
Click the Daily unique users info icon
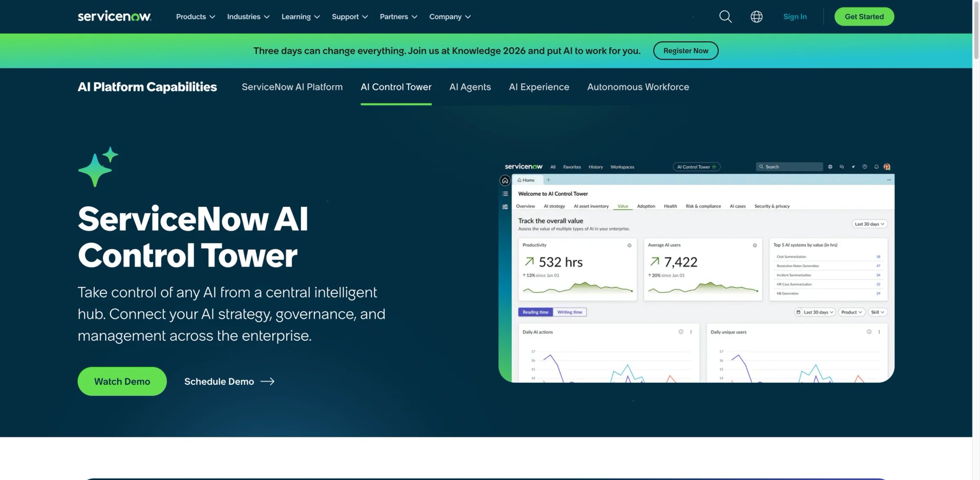point(869,332)
